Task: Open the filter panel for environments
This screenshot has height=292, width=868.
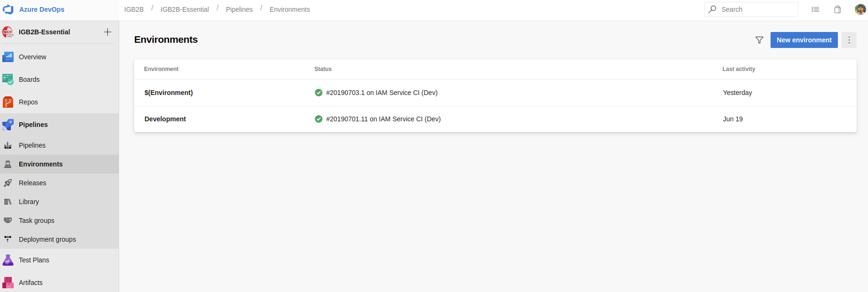Action: (x=759, y=40)
